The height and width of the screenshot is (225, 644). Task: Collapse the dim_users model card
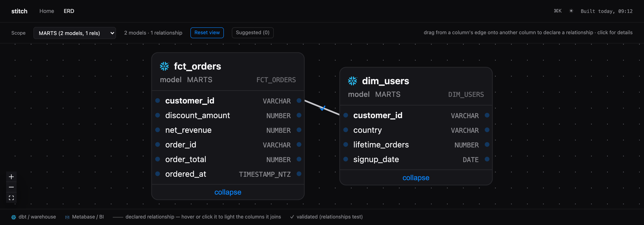point(416,177)
